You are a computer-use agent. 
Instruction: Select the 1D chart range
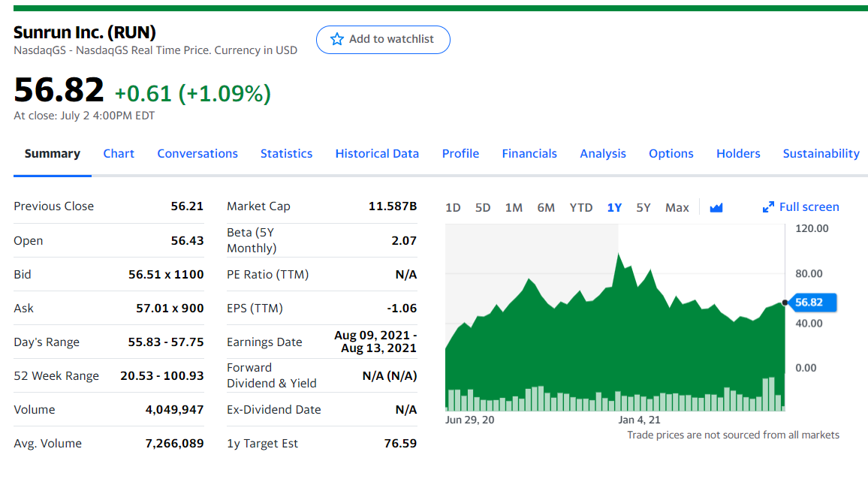(453, 207)
